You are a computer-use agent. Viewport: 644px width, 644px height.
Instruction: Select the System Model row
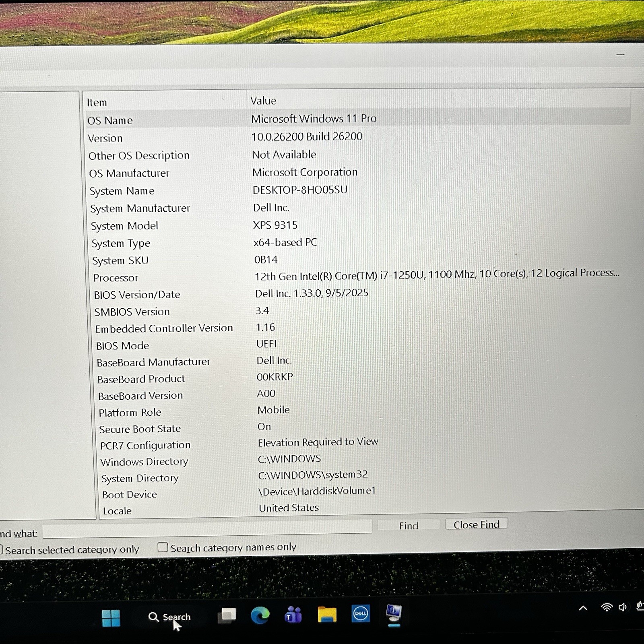click(x=358, y=225)
